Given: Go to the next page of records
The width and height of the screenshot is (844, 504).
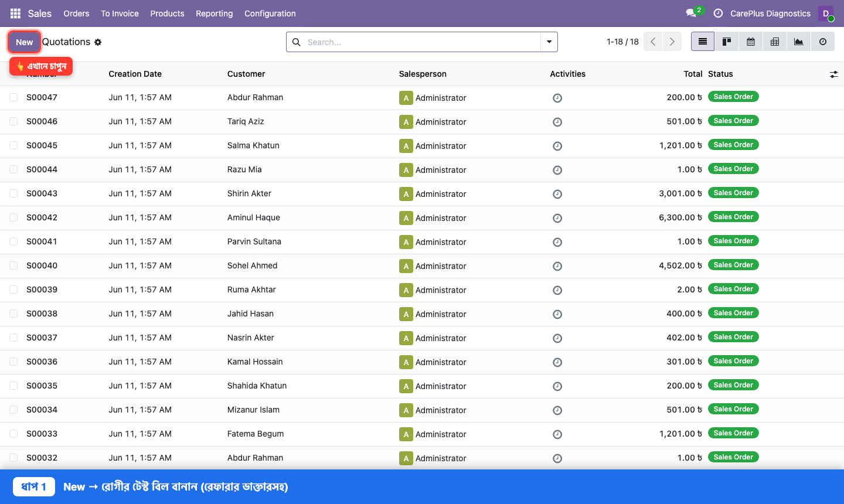Looking at the screenshot, I should coord(672,42).
